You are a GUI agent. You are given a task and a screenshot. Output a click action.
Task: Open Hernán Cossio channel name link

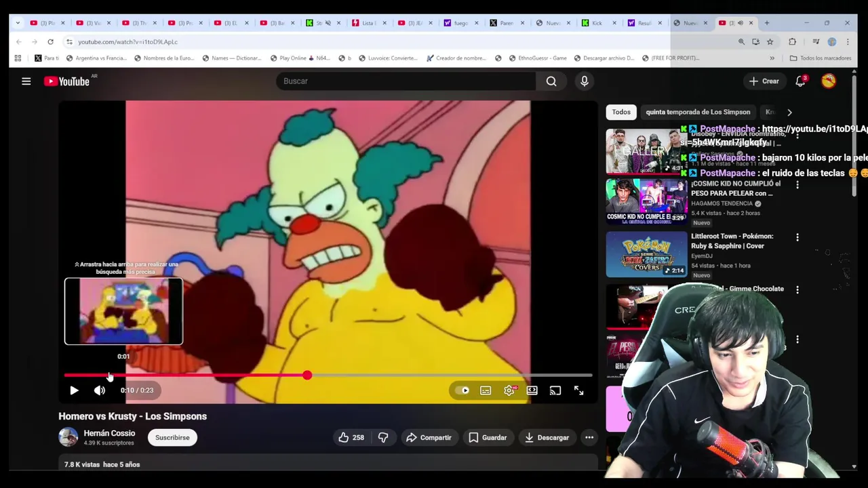pos(109,433)
